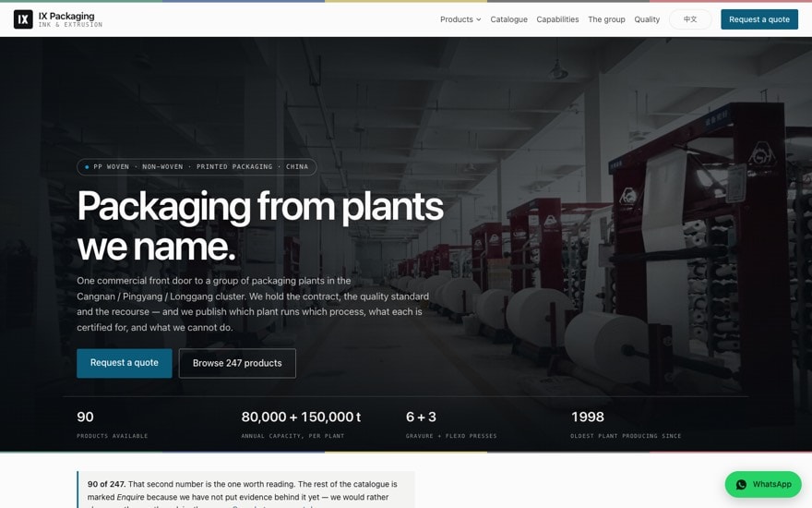Image resolution: width=812 pixels, height=508 pixels.
Task: Click the Packaging from plants headline
Action: [x=260, y=226]
